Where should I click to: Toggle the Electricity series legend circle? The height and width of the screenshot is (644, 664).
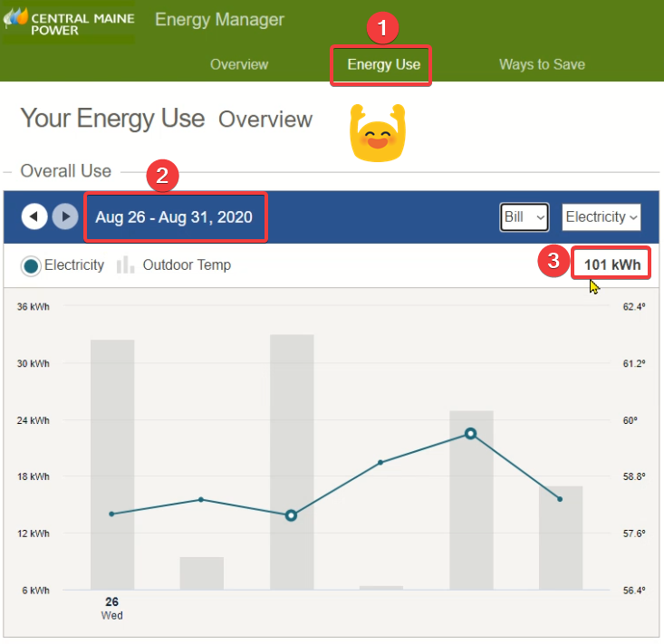[x=32, y=265]
